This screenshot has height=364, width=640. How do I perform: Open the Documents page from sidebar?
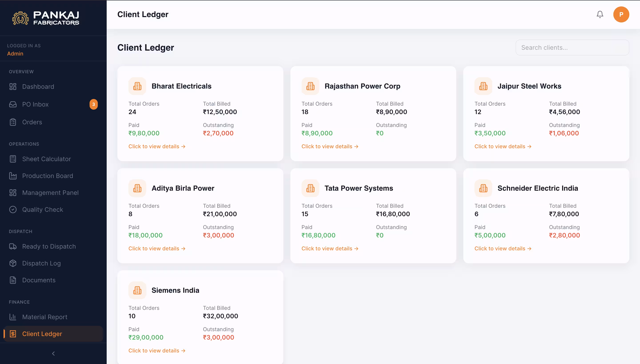[x=38, y=280]
